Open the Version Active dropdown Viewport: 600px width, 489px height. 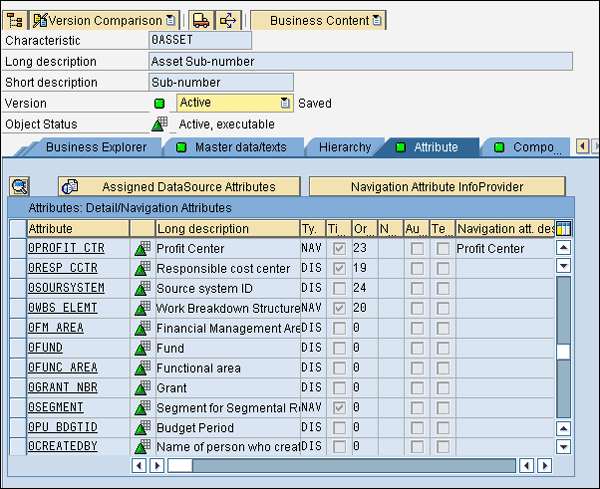pyautogui.click(x=285, y=103)
